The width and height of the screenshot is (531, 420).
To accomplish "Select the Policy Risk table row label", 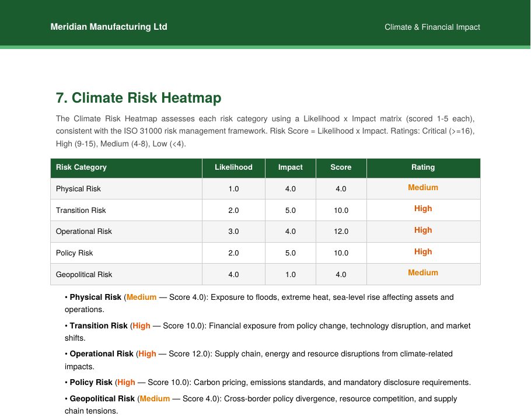I will (74, 253).
